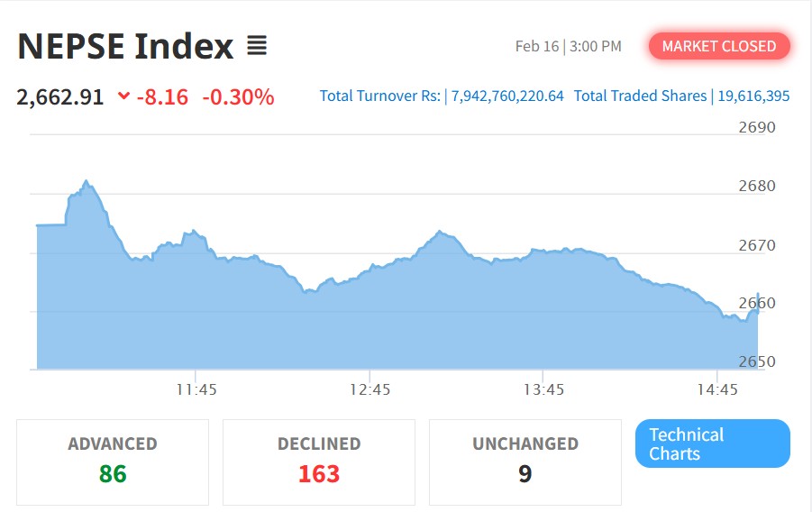Open the Technical Charts button

[712, 443]
